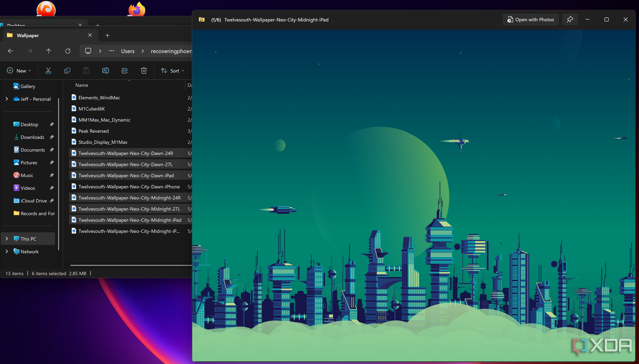Show hidden path with ellipsis breadcrumb

pyautogui.click(x=112, y=51)
